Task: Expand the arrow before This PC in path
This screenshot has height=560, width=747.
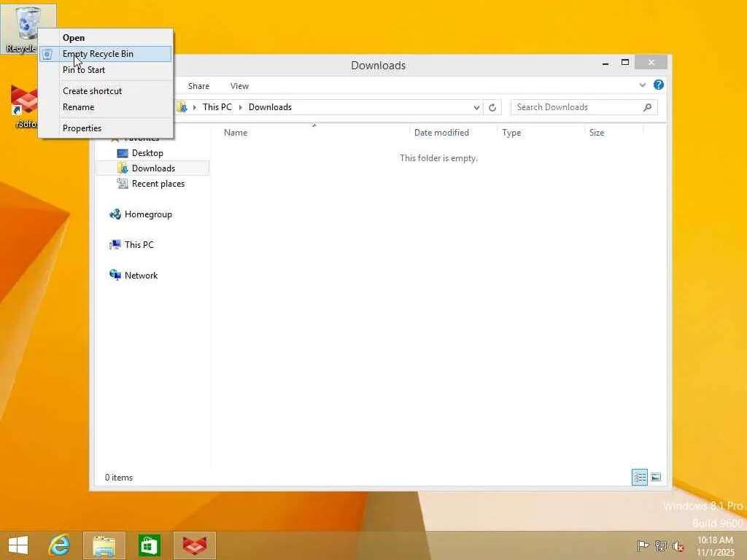Action: click(194, 108)
